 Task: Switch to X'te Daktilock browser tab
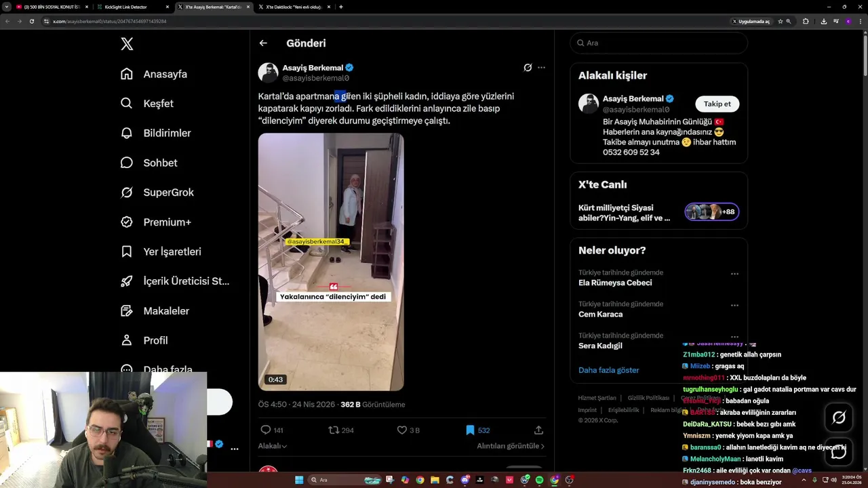coord(295,7)
